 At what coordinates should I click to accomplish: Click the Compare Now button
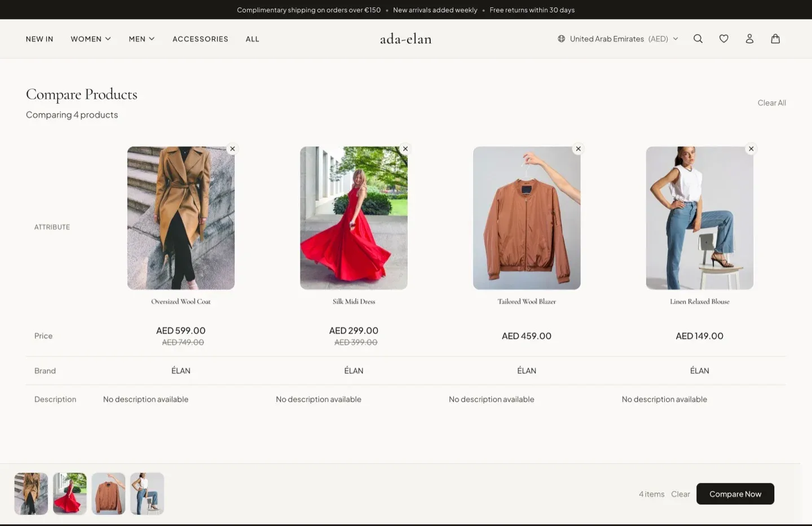735,493
